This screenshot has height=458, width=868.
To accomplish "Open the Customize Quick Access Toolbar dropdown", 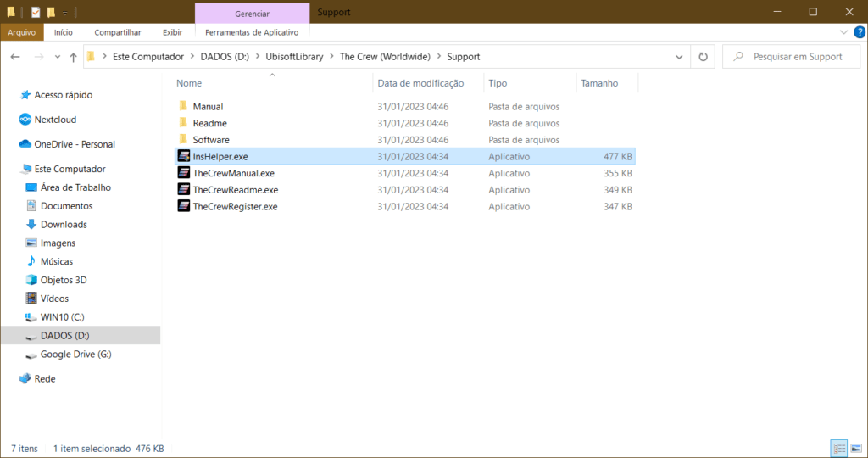I will pos(64,12).
